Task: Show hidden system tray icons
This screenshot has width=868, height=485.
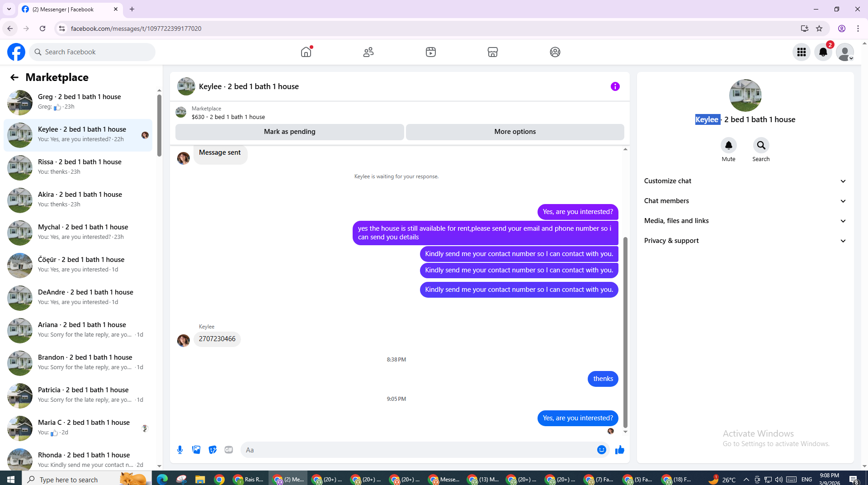Action: tap(746, 480)
